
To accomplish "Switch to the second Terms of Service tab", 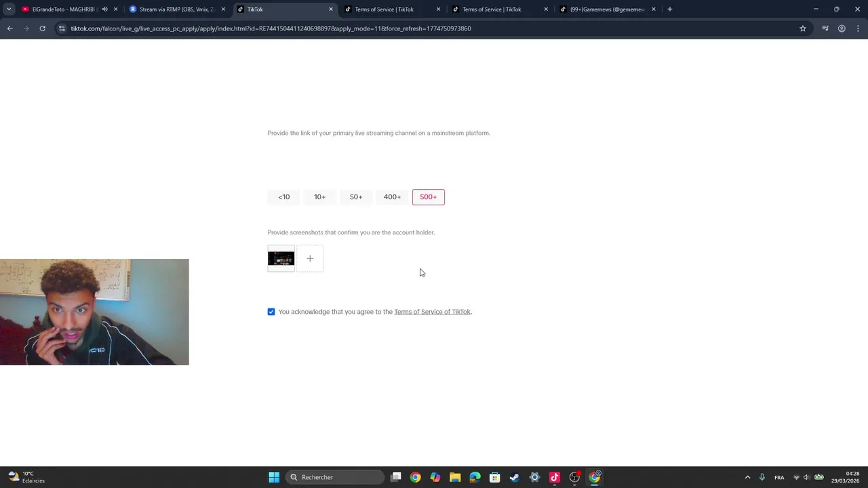I will pyautogui.click(x=492, y=9).
